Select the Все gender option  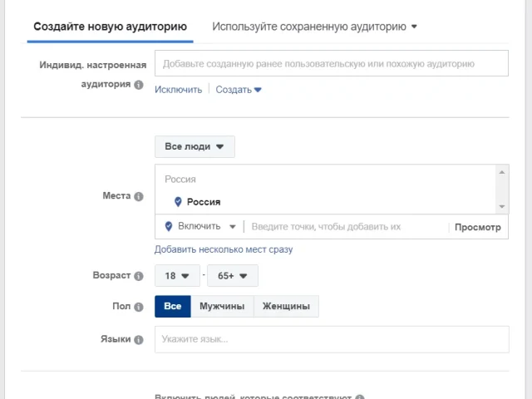coord(173,307)
